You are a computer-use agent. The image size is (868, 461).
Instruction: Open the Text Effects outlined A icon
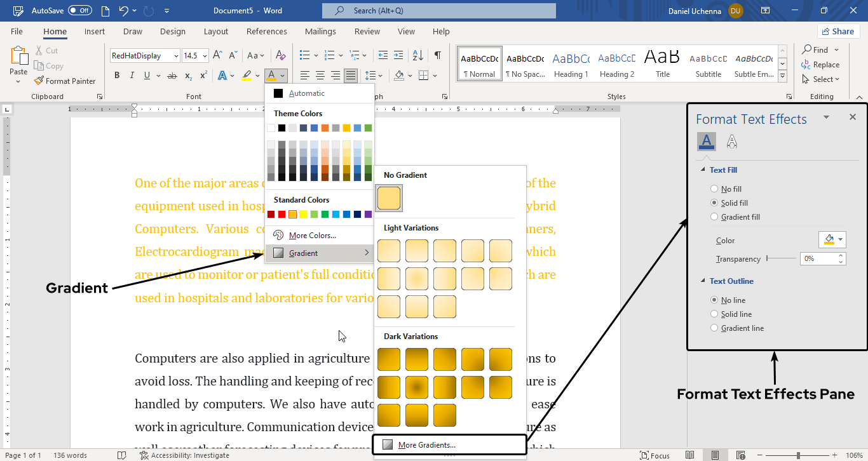pyautogui.click(x=732, y=141)
